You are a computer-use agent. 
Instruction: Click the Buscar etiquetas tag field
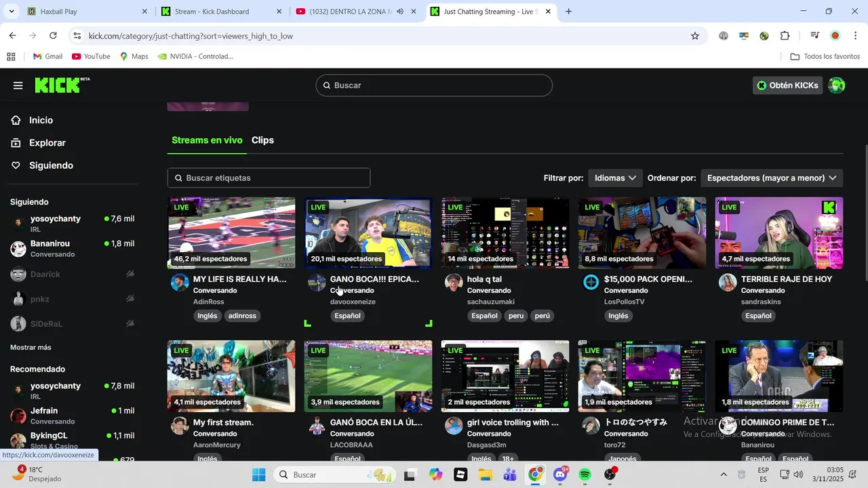click(x=269, y=178)
